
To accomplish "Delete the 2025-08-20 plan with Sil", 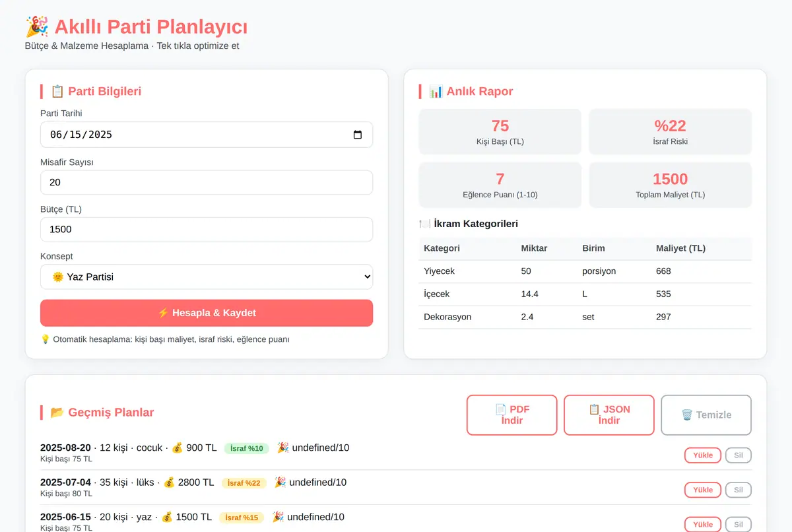I will click(x=739, y=455).
